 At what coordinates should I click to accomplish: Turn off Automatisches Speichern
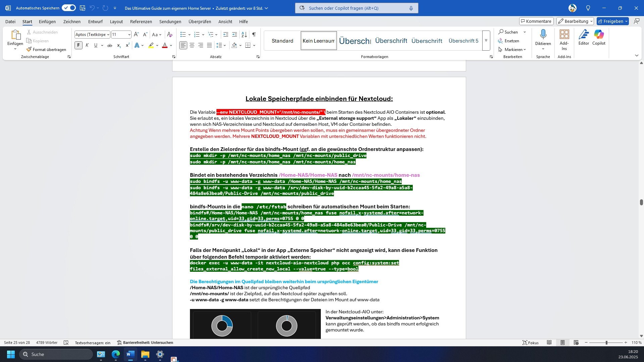coord(68,7)
